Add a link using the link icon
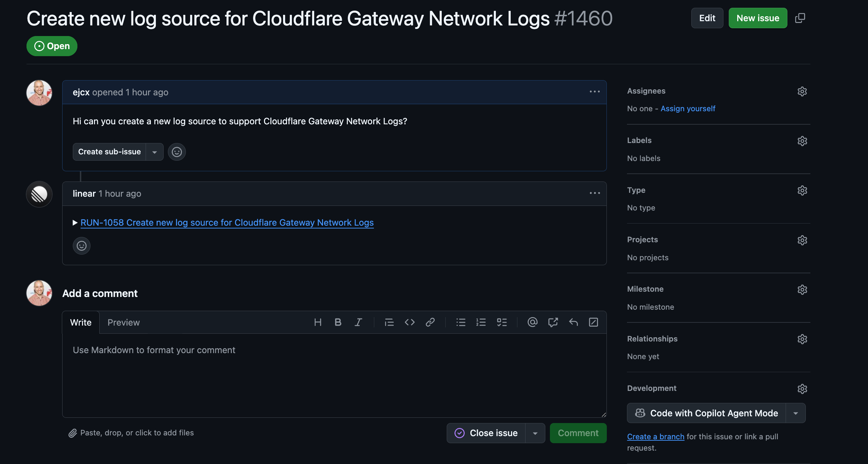Image resolution: width=868 pixels, height=464 pixels. pos(430,322)
